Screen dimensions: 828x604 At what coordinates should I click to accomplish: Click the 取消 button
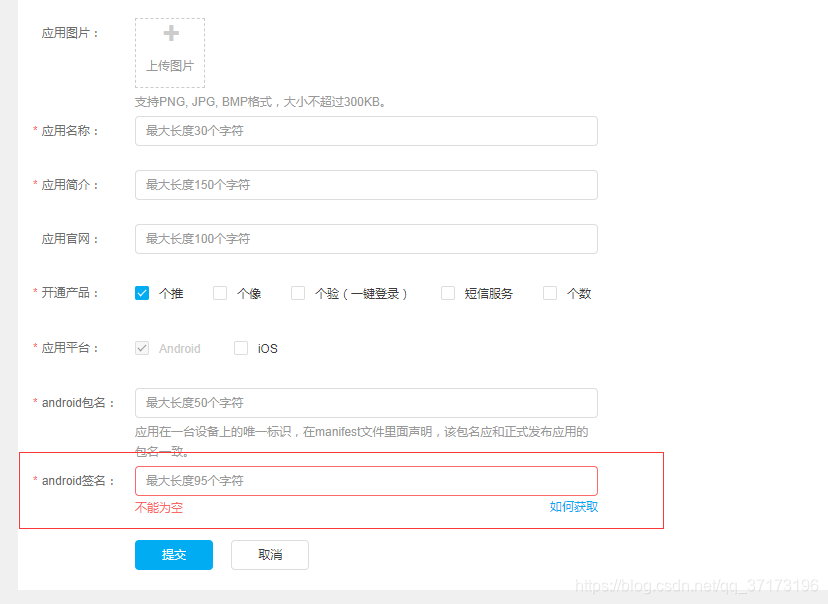[x=270, y=555]
